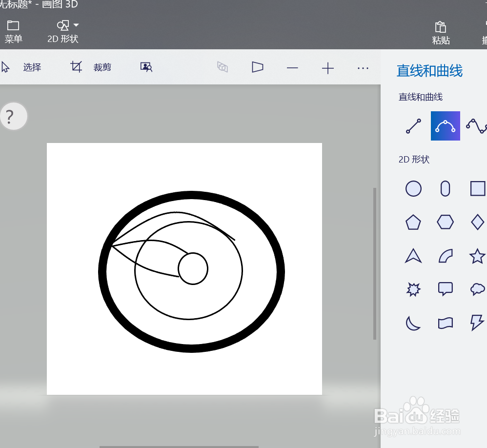Viewport: 487px width, 448px height.
Task: Click the magic select icon
Action: coord(146,67)
